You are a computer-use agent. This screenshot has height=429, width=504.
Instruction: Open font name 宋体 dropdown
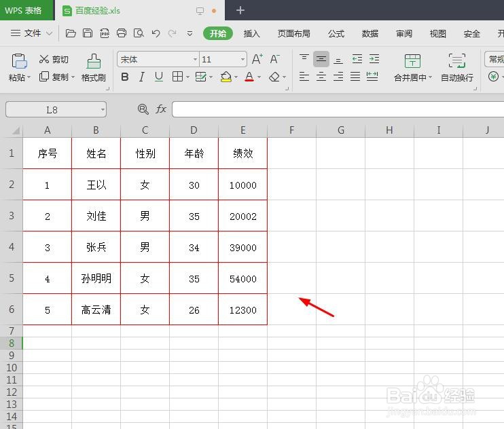[x=195, y=60]
